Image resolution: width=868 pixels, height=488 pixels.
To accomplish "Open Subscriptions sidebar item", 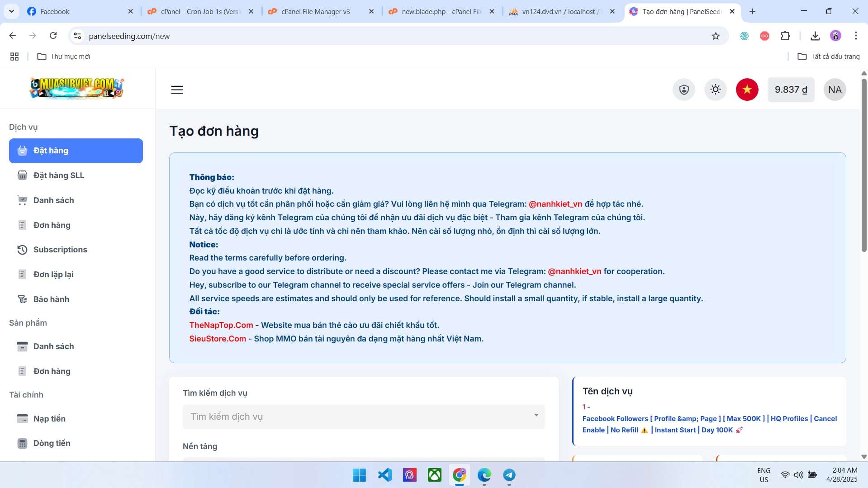I will coord(76,250).
